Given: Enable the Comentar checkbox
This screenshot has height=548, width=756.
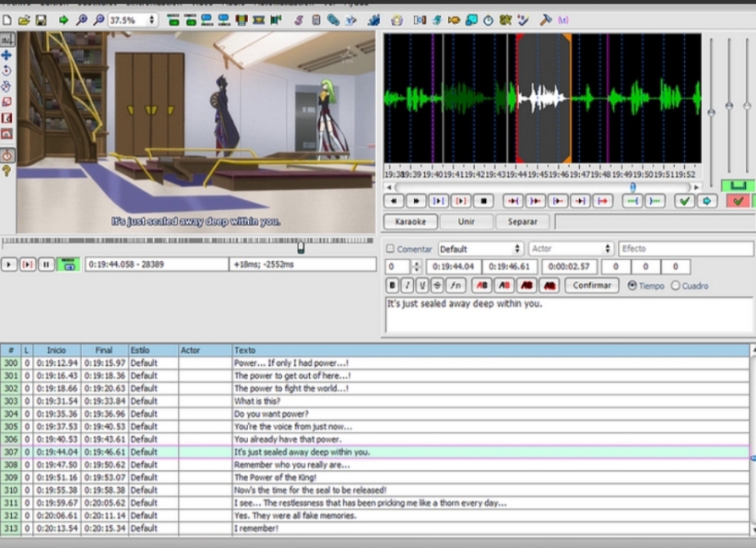Looking at the screenshot, I should click(x=390, y=249).
